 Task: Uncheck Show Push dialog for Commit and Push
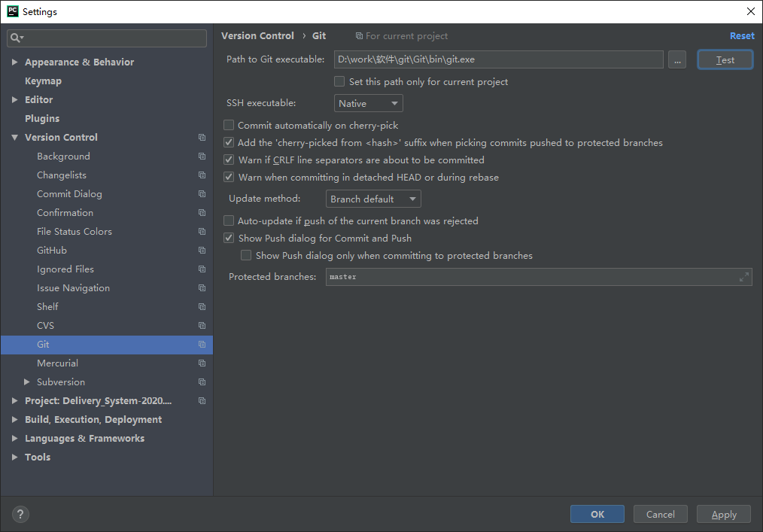click(x=229, y=238)
